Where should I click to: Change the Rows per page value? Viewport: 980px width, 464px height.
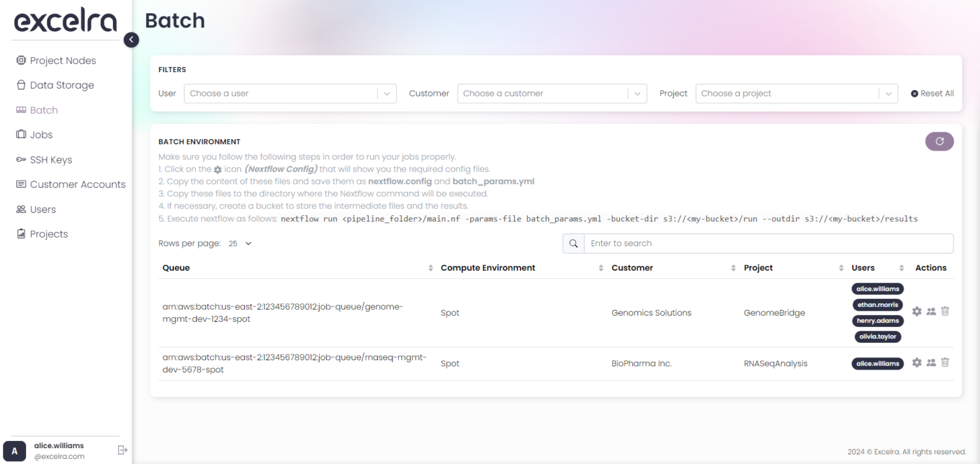point(241,243)
